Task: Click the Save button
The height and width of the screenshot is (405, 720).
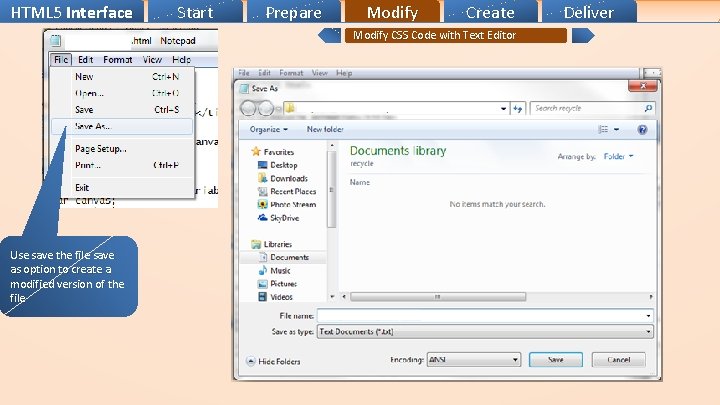Action: [x=556, y=360]
